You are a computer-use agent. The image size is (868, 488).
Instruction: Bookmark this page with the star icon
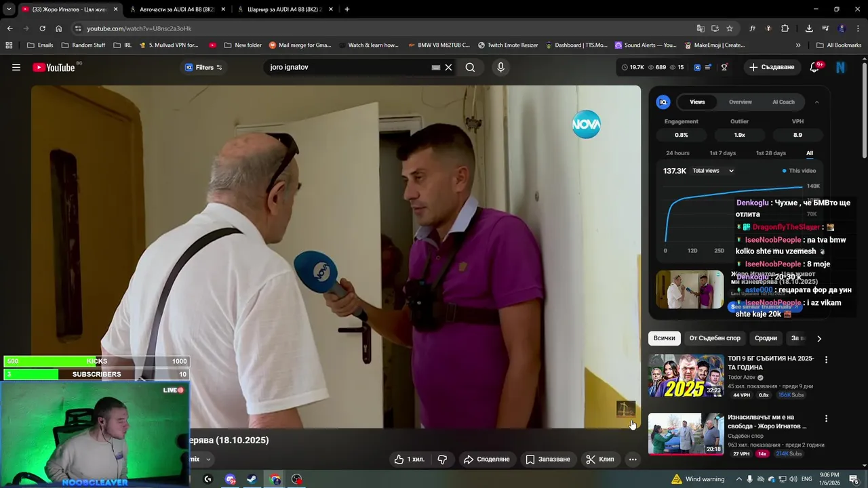click(730, 28)
